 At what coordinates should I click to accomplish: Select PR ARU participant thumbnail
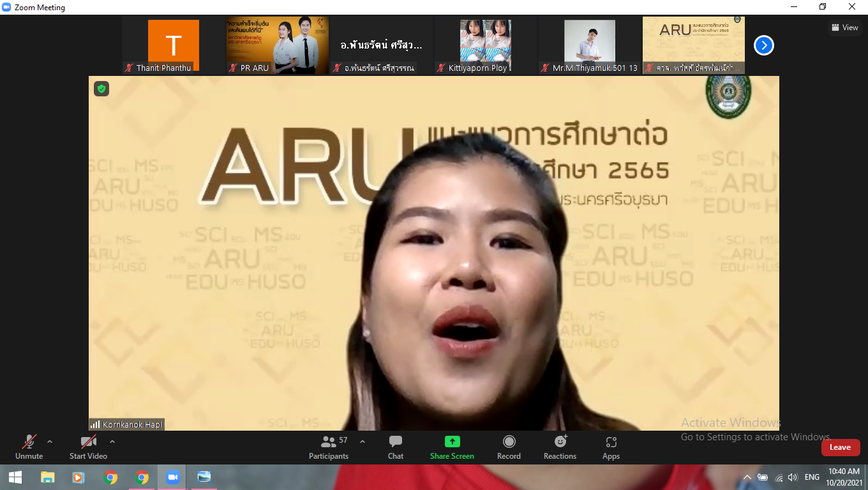(278, 45)
